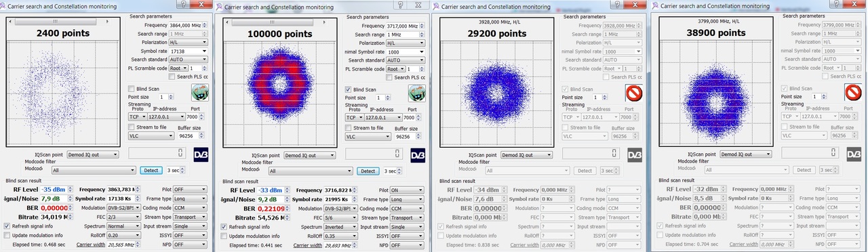
Task: Open Pilot ON dropdown in 3717 MHz window
Action: click(x=407, y=190)
